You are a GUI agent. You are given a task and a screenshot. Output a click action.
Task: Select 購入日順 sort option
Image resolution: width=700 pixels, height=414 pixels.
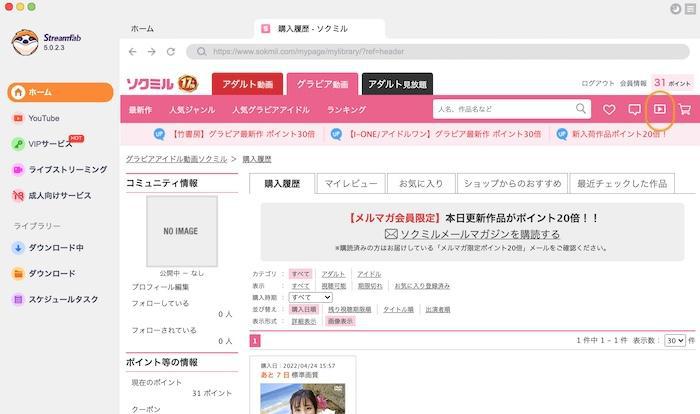304,309
